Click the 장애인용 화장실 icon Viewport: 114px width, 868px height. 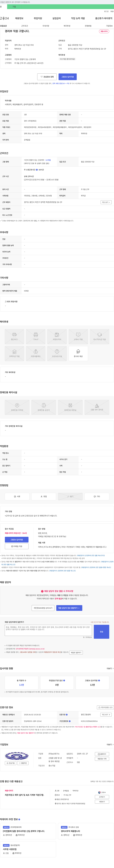(x=70, y=407)
